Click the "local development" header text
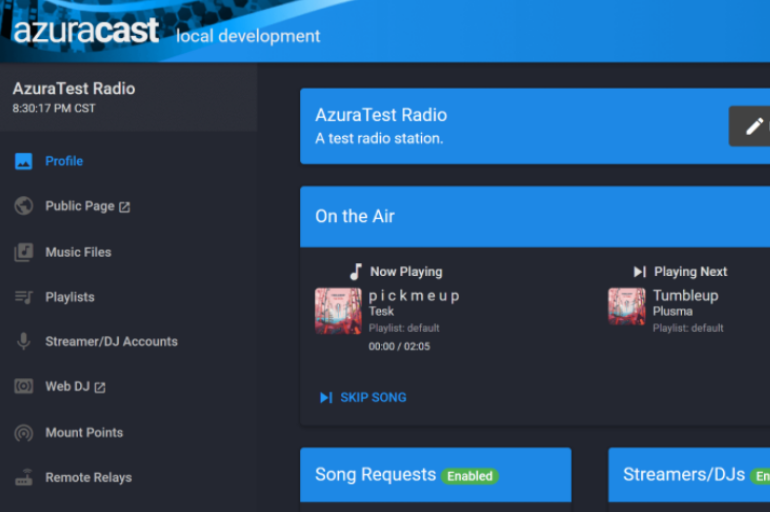 248,36
